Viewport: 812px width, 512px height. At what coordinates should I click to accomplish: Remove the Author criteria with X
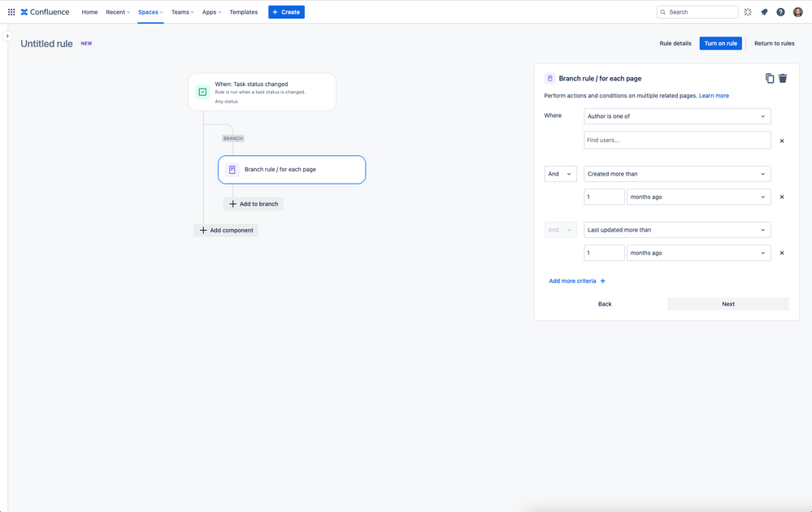(x=782, y=141)
